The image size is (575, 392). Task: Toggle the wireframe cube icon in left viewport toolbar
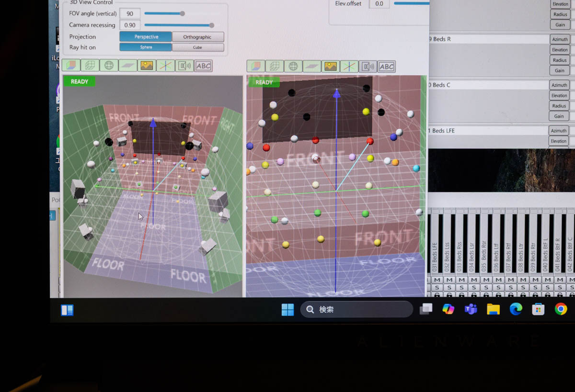tap(90, 66)
